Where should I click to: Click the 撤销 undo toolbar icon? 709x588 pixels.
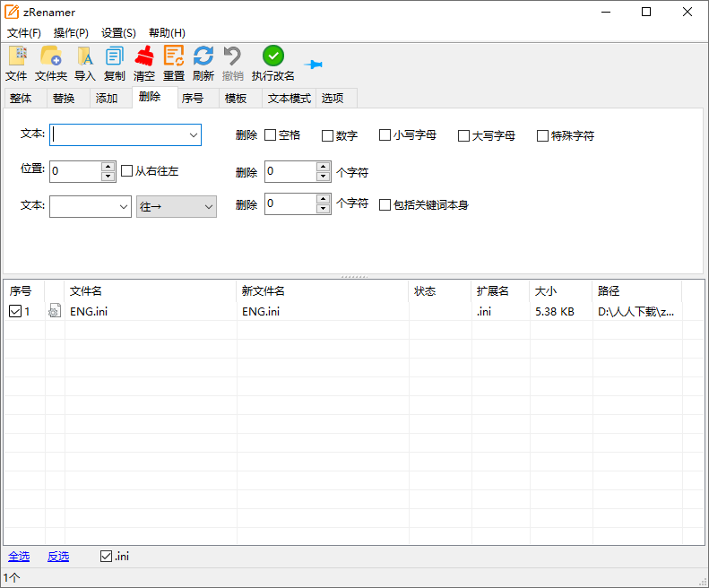[x=232, y=56]
